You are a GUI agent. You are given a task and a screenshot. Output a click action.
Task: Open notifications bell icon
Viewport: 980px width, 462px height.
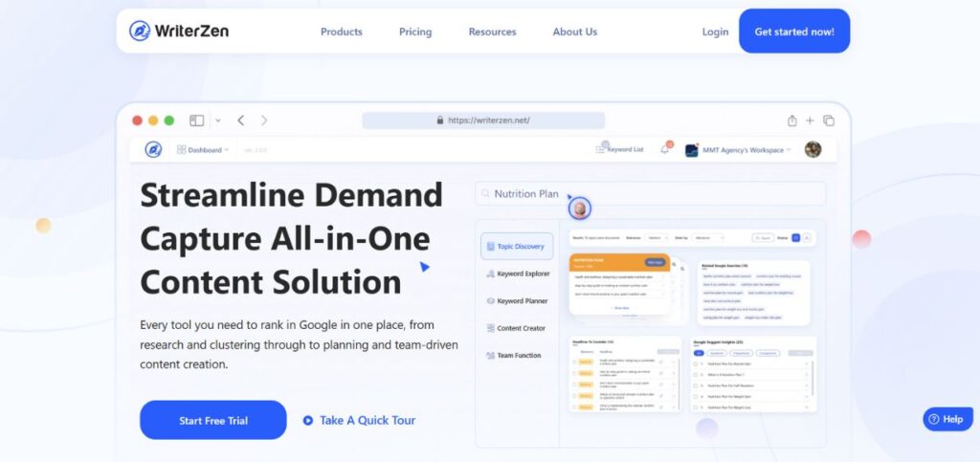point(665,148)
